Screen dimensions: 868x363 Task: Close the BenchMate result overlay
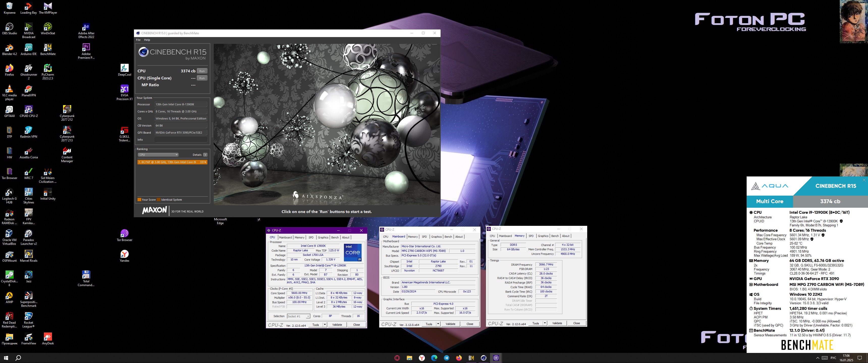[x=864, y=180]
